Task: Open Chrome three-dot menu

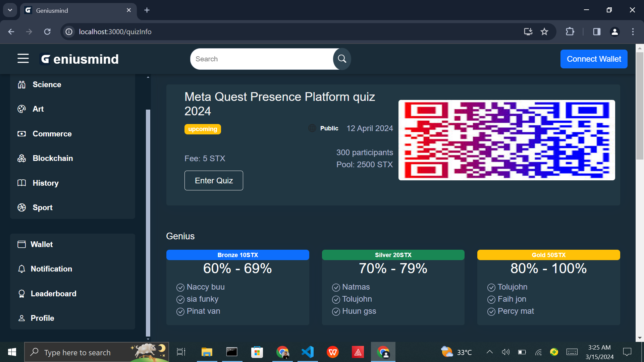Action: tap(633, 32)
